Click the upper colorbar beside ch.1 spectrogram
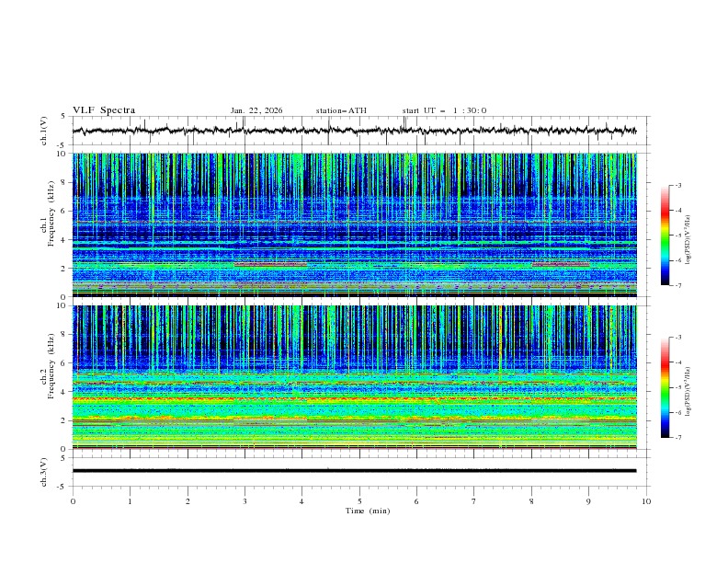Viewport: 728px width, 563px height. click(665, 236)
